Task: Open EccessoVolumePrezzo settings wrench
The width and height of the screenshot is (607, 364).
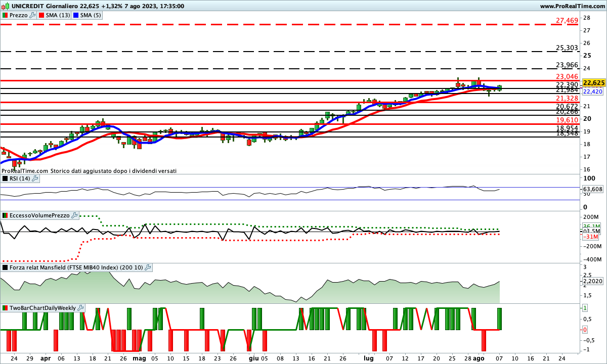Action: (x=74, y=215)
